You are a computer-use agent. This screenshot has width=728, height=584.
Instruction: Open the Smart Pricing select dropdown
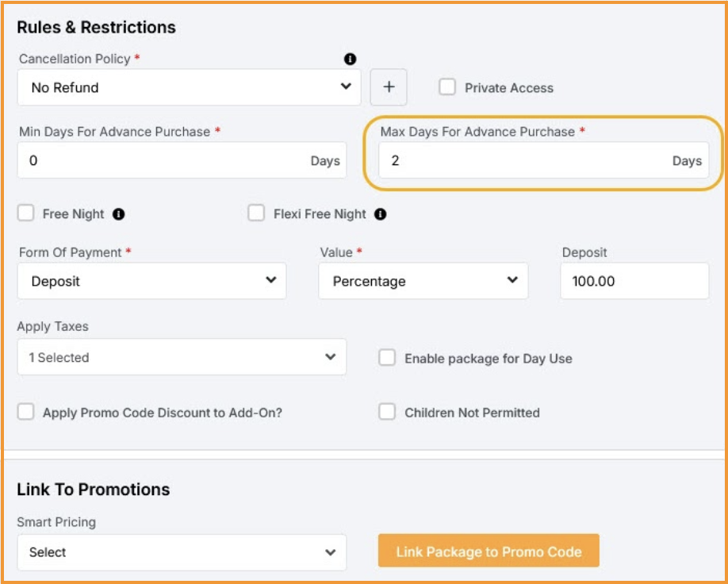[182, 552]
